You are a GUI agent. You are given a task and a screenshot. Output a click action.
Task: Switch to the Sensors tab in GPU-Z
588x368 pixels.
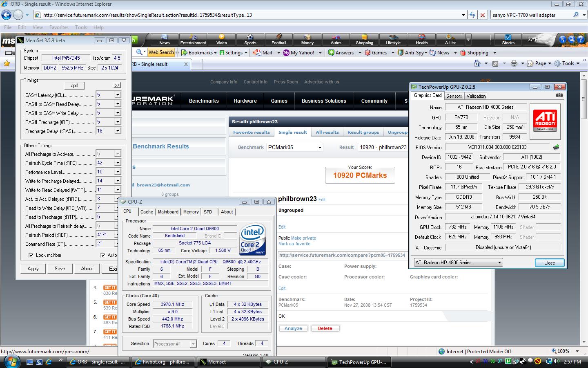coord(454,96)
